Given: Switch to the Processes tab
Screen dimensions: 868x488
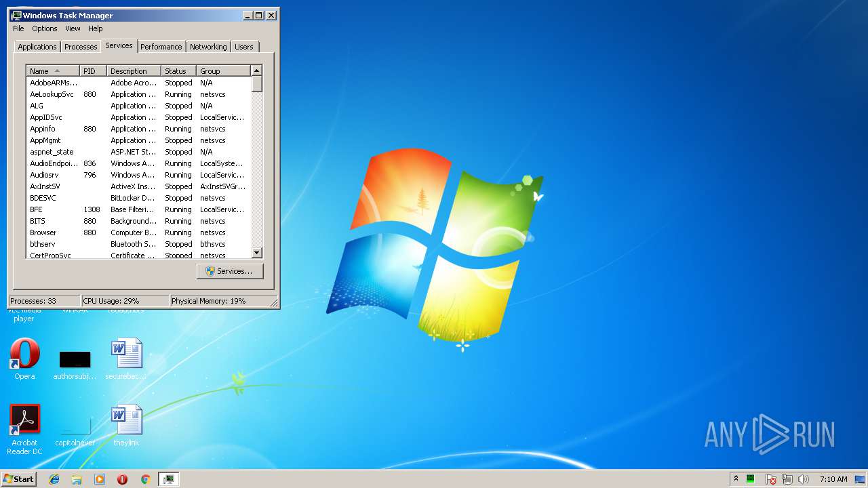Looking at the screenshot, I should click(x=81, y=47).
